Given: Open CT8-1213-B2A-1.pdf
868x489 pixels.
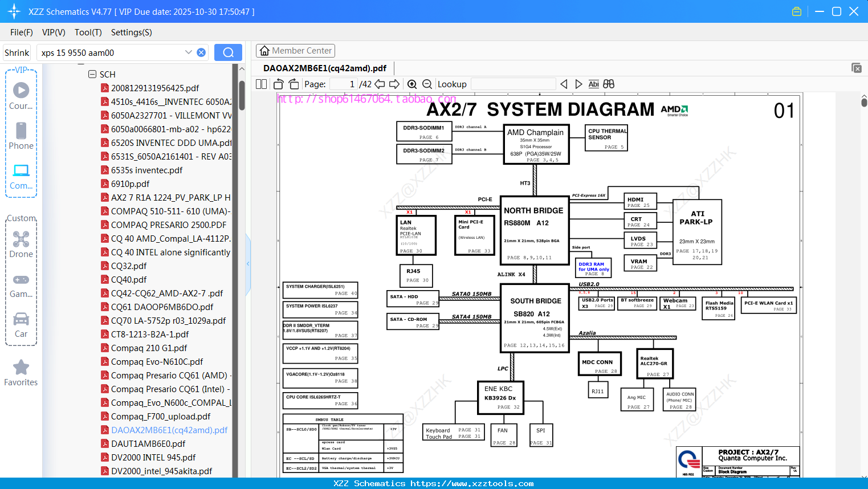Looking at the screenshot, I should tap(150, 334).
